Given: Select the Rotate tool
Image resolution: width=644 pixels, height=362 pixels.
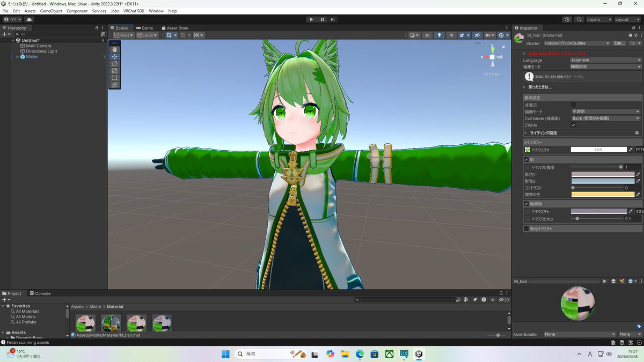Looking at the screenshot, I should [x=115, y=63].
